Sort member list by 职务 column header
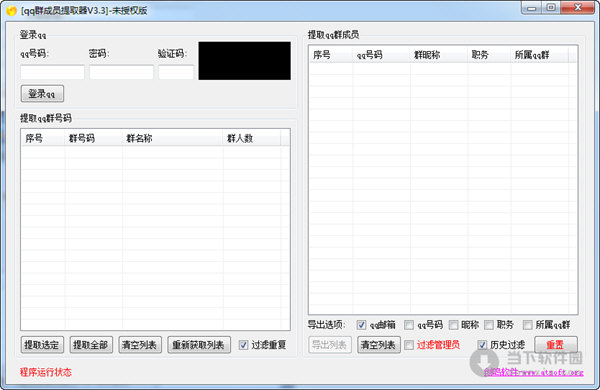Image resolution: width=600 pixels, height=390 pixels. point(489,55)
